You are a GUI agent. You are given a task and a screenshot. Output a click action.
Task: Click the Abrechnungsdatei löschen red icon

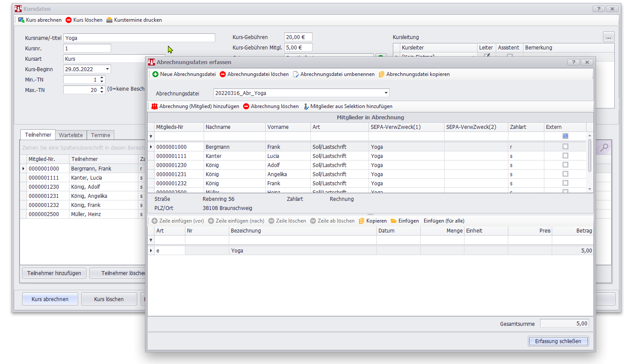pos(223,74)
